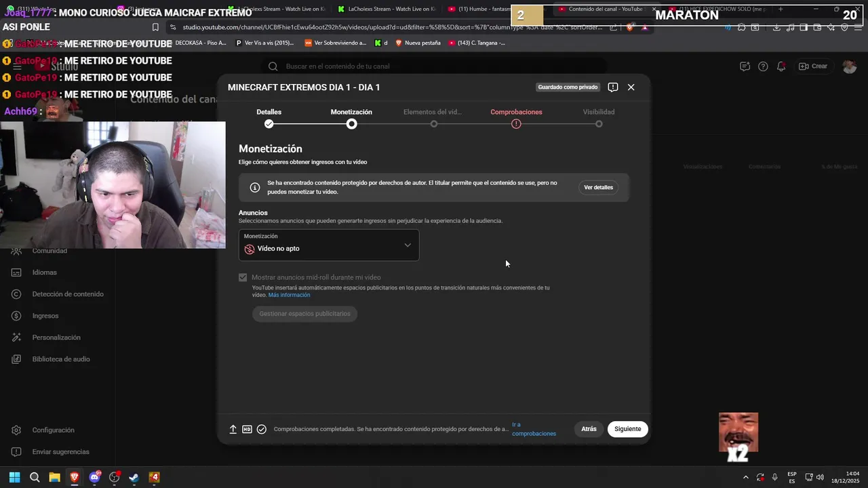
Task: Open the Windows Start menu
Action: pos(15,477)
